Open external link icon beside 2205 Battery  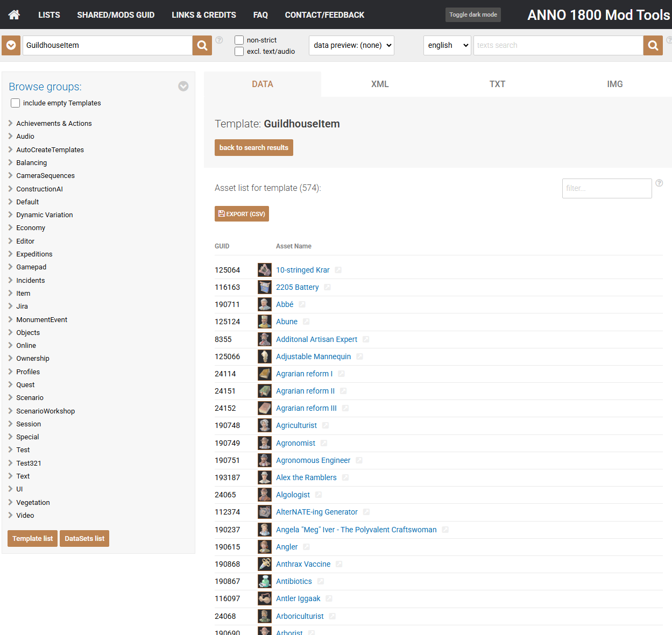click(327, 288)
